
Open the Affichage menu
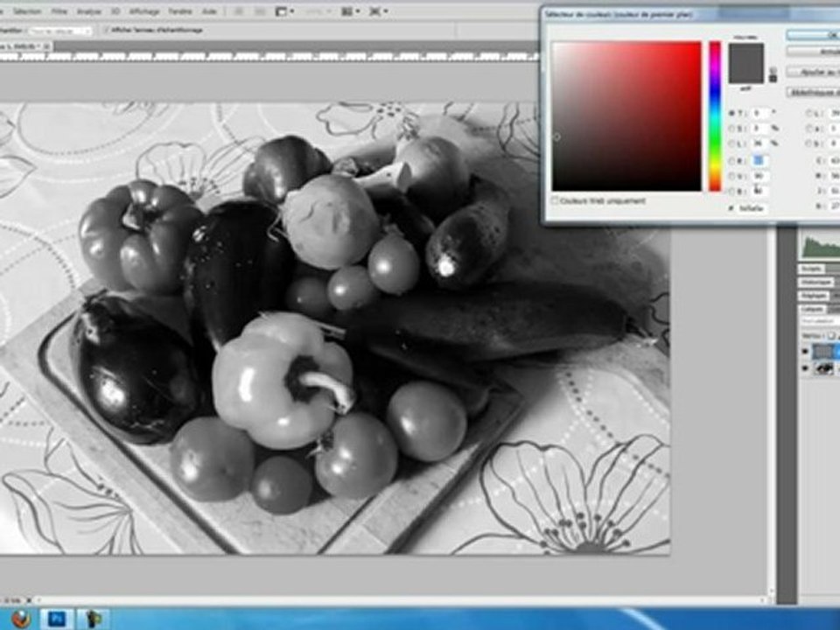click(144, 11)
